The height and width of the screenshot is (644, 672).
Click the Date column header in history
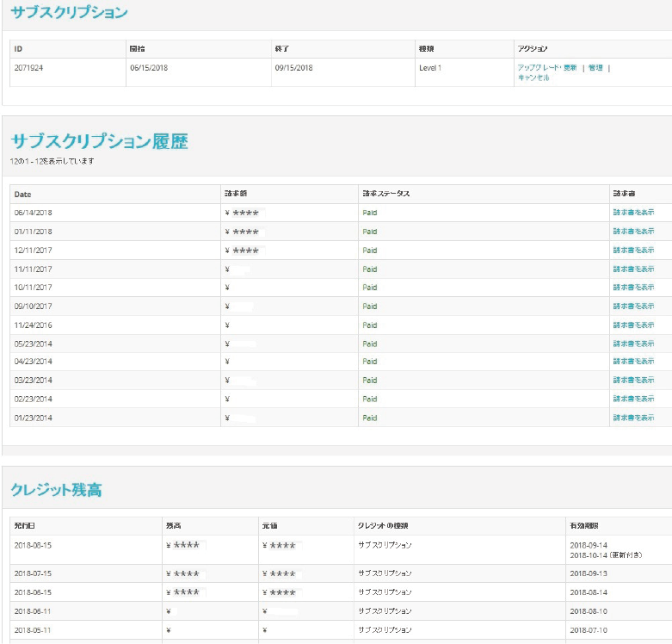point(23,195)
